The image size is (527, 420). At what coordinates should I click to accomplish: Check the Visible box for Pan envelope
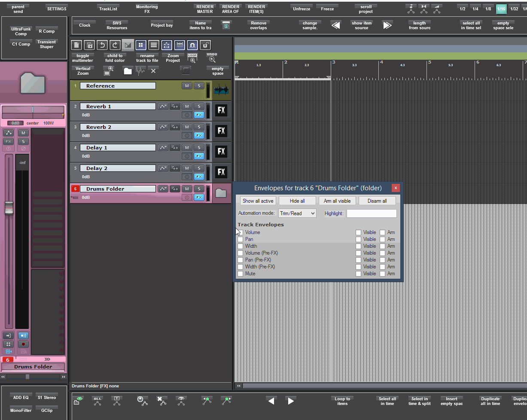358,239
